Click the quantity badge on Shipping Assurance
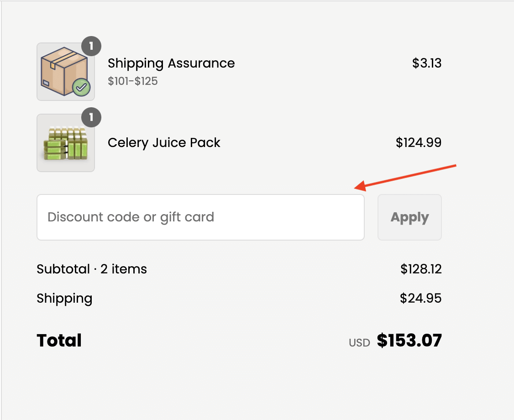Viewport: 514px width, 420px height. pos(91,46)
